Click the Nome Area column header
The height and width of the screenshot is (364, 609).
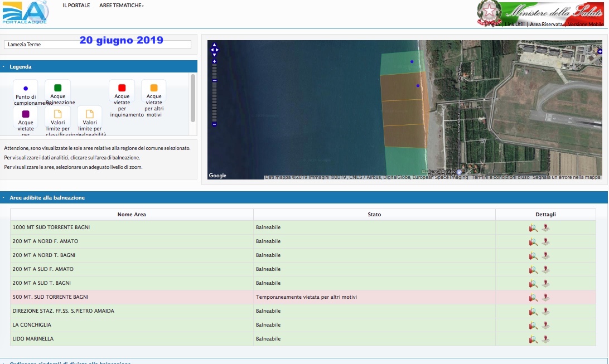pos(132,214)
